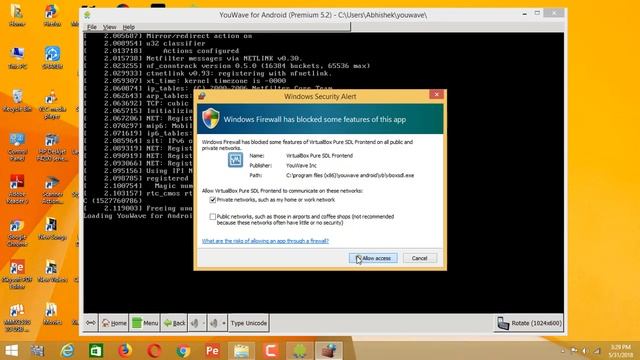This screenshot has width=640, height=360.
Task: Close the Windows Security Alert dialog
Action: coord(436,94)
